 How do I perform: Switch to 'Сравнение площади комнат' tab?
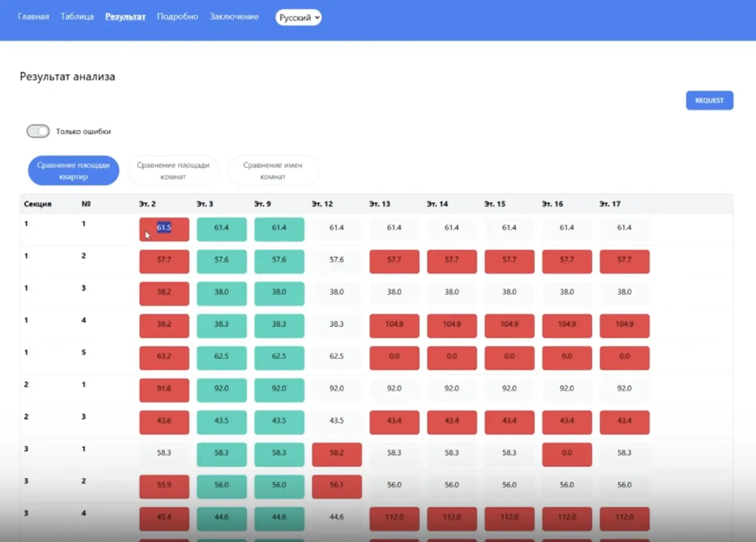pos(173,171)
